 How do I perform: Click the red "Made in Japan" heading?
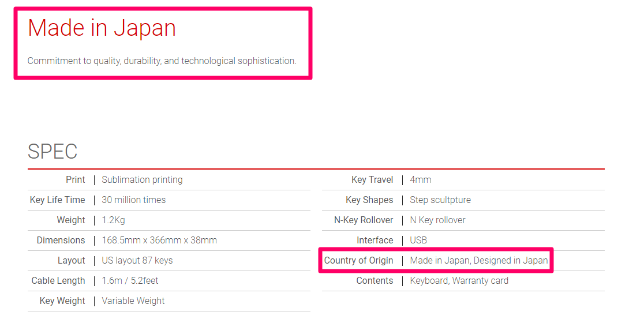coord(102,28)
